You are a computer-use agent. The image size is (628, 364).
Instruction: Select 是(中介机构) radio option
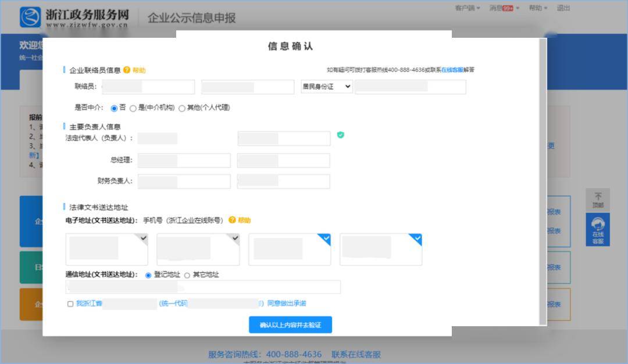pyautogui.click(x=133, y=108)
